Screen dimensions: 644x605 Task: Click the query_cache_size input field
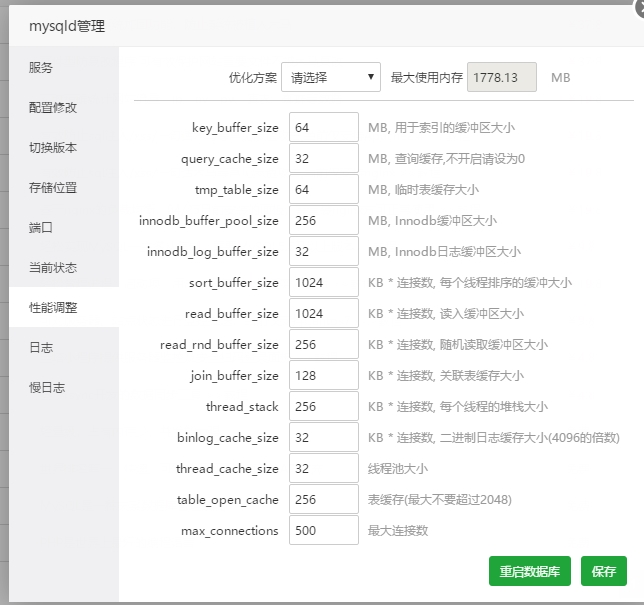[x=324, y=158]
